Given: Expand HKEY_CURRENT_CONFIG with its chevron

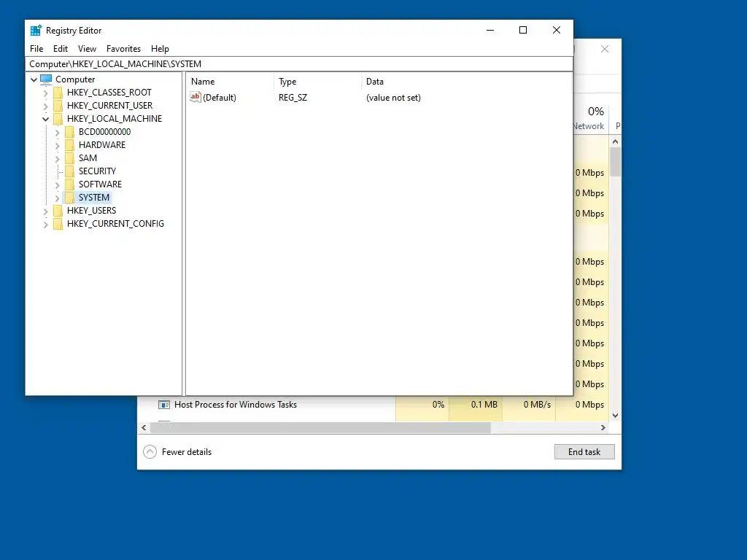Looking at the screenshot, I should [46, 225].
